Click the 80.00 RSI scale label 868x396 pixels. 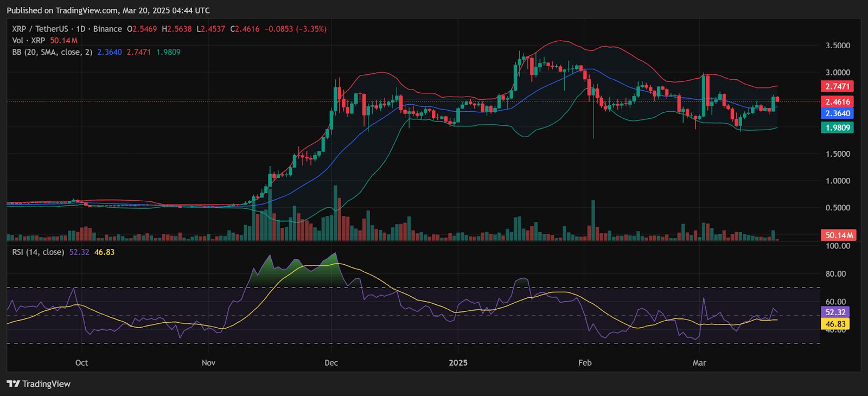click(x=835, y=274)
